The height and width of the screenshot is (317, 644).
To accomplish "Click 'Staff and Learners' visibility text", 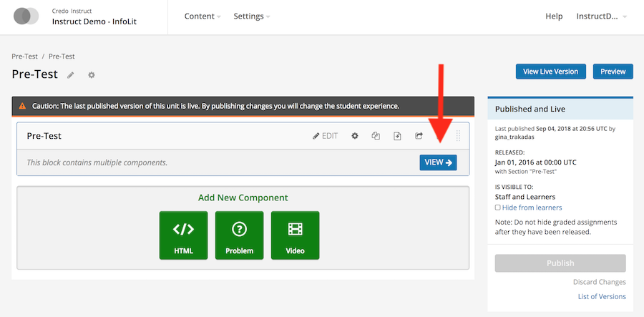I will point(525,197).
